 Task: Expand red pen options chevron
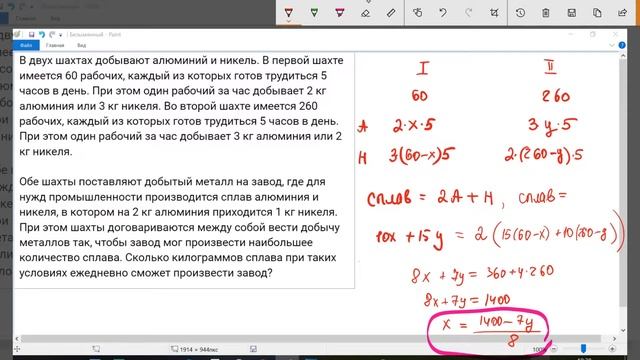pos(289,22)
